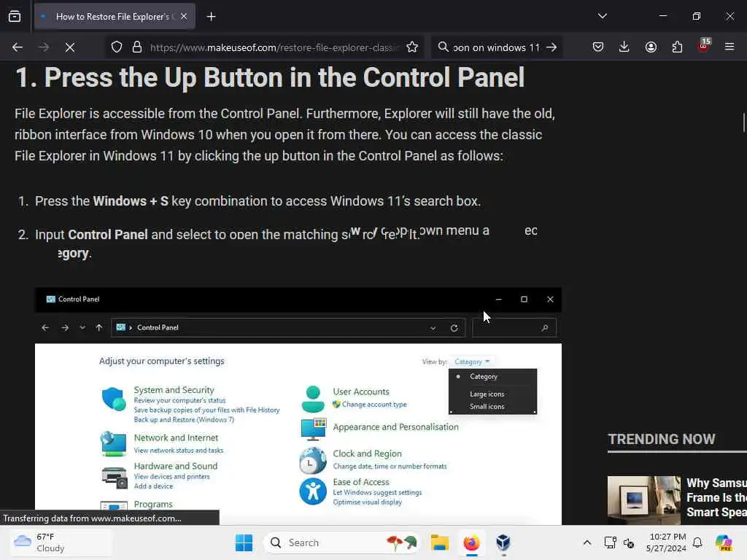Open a new tab with the plus button
The height and width of the screenshot is (560, 747).
point(211,17)
